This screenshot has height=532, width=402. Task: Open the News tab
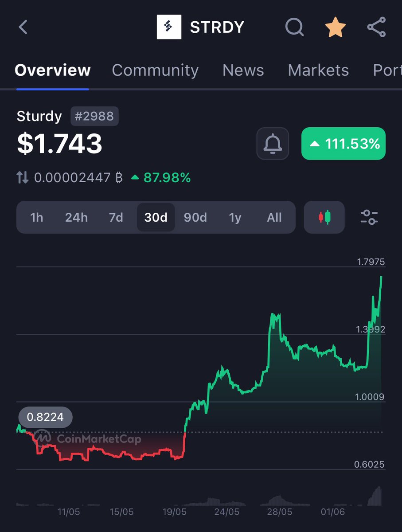243,70
